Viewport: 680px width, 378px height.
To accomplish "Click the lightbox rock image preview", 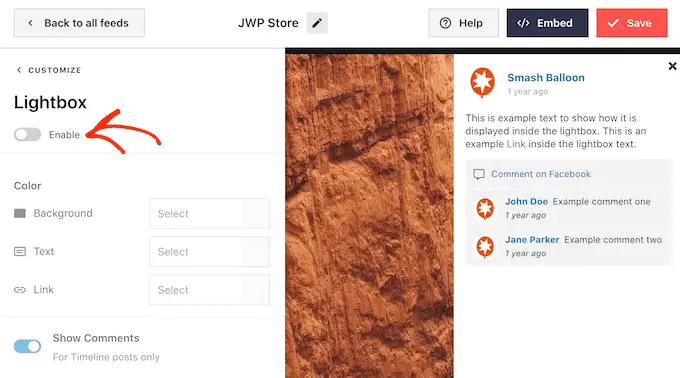I will click(369, 216).
